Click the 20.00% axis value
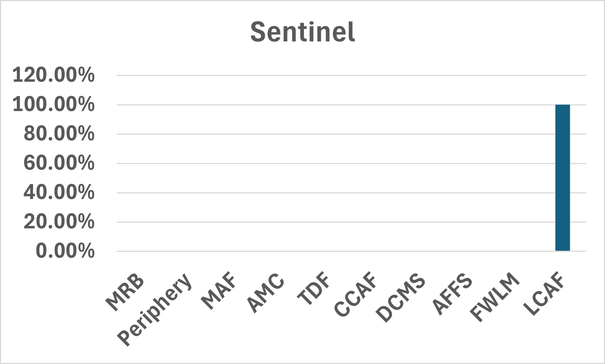Image resolution: width=605 pixels, height=364 pixels. (x=59, y=222)
